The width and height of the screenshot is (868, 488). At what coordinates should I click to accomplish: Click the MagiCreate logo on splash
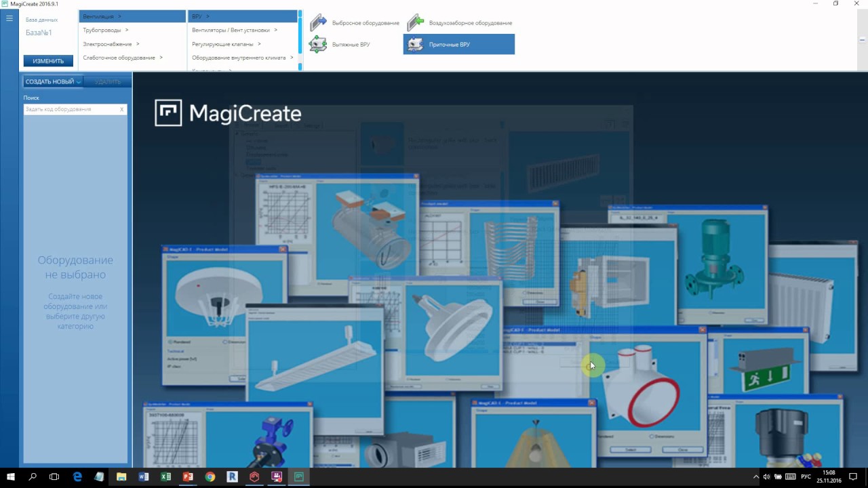click(x=228, y=113)
